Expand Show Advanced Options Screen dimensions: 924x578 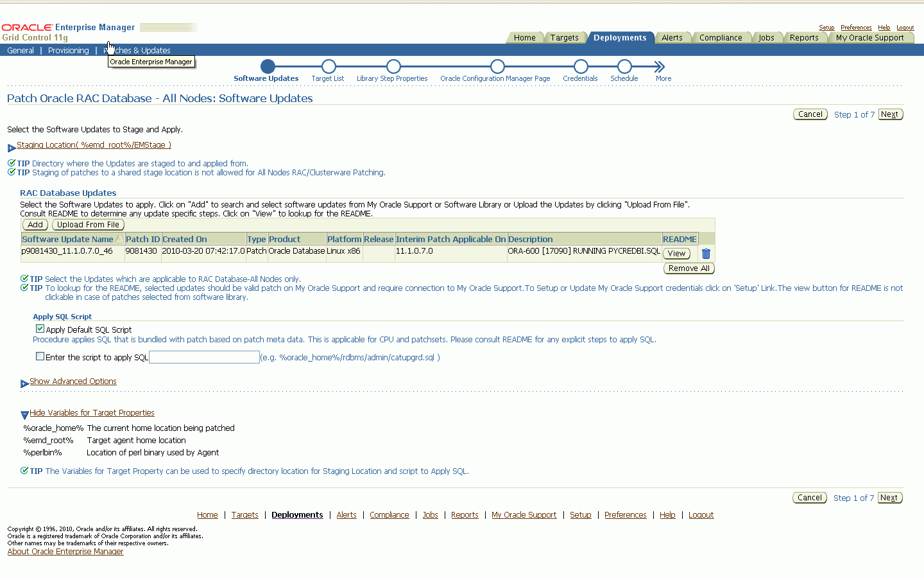(x=24, y=384)
